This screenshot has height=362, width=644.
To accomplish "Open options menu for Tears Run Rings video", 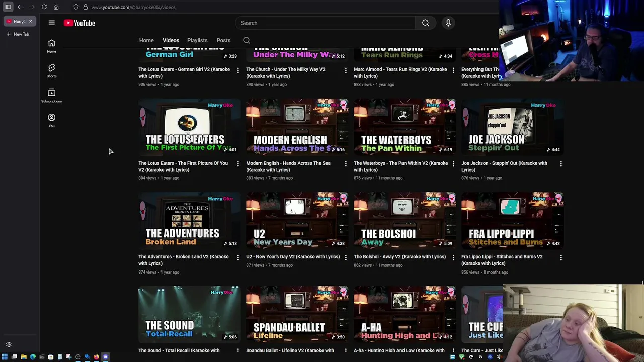I will (x=453, y=70).
